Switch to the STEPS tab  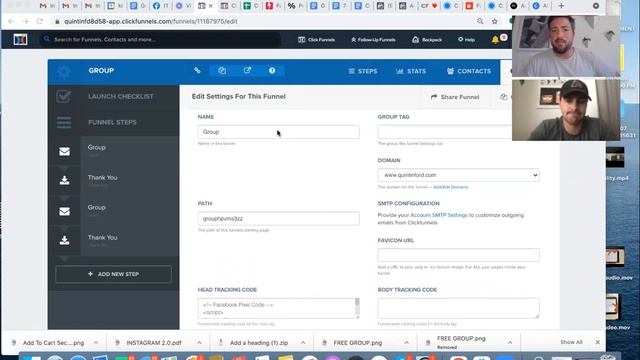[x=363, y=71]
